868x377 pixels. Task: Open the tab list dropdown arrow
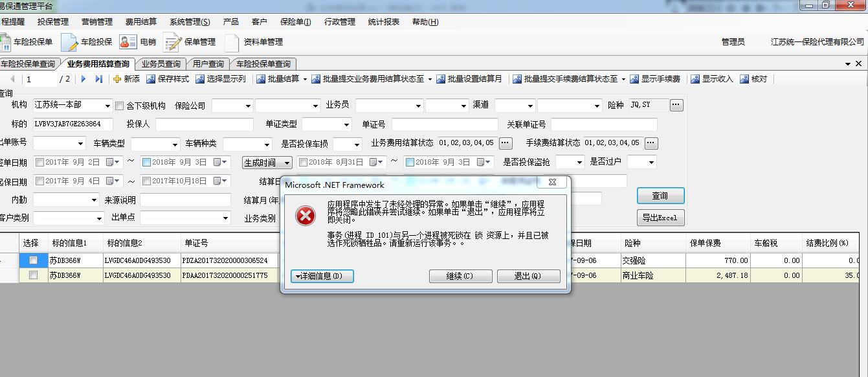(849, 64)
